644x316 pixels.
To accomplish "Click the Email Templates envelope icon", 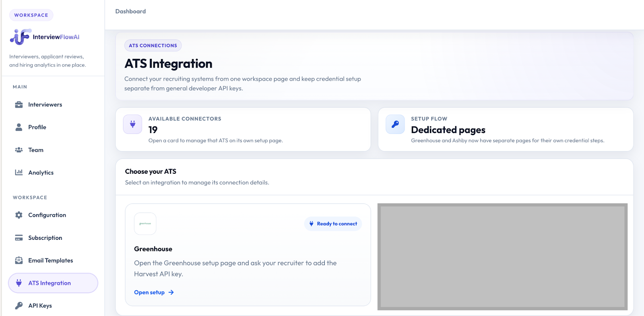I will point(19,260).
